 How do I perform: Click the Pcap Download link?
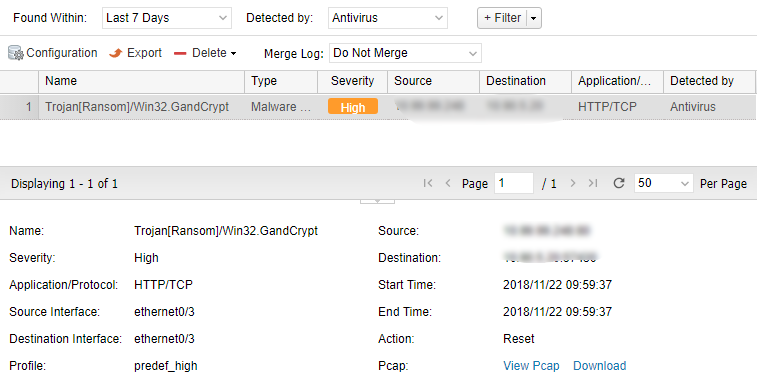tap(600, 366)
